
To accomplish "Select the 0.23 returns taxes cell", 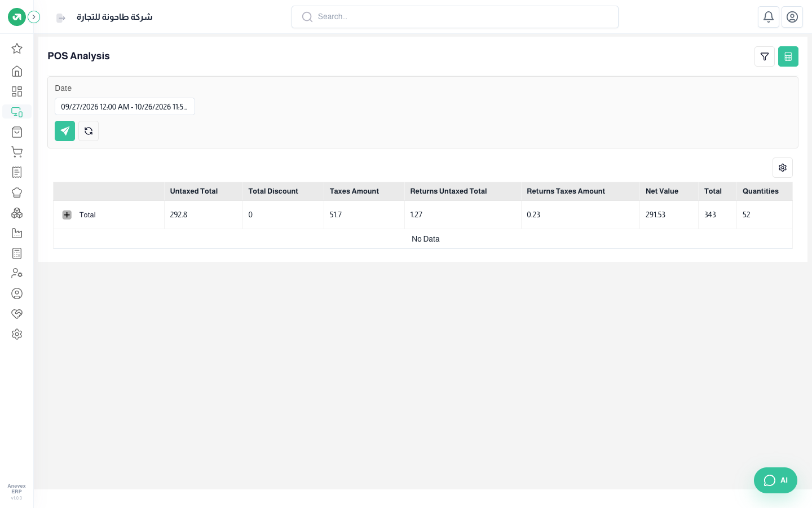I will point(580,214).
